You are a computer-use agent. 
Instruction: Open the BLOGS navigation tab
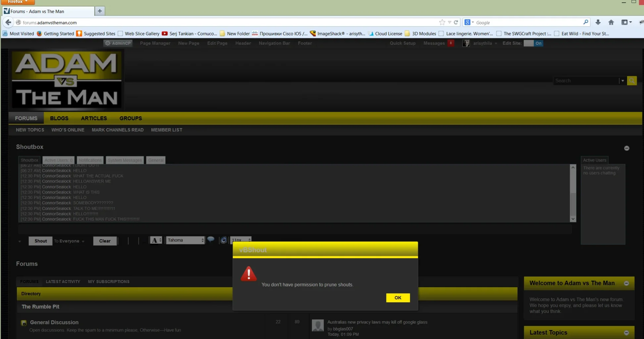click(59, 118)
